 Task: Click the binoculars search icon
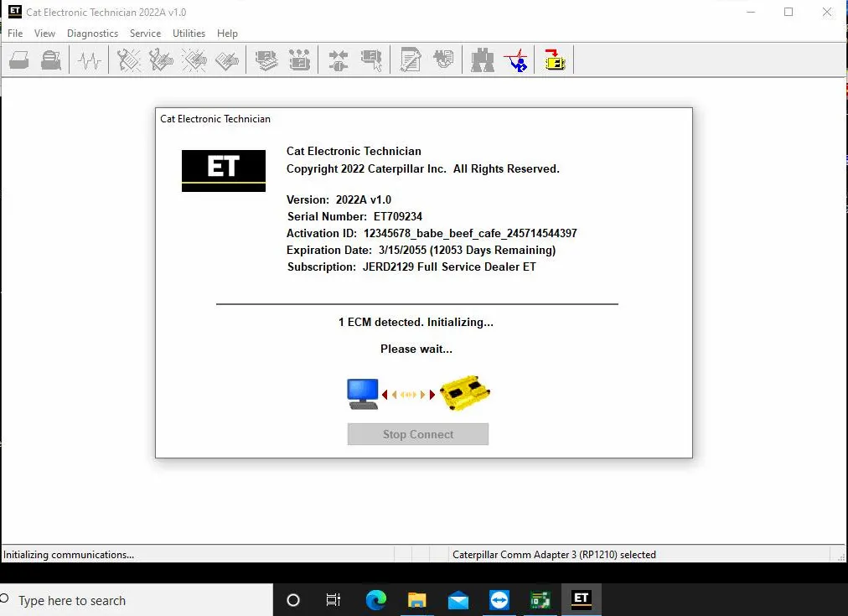click(x=483, y=60)
